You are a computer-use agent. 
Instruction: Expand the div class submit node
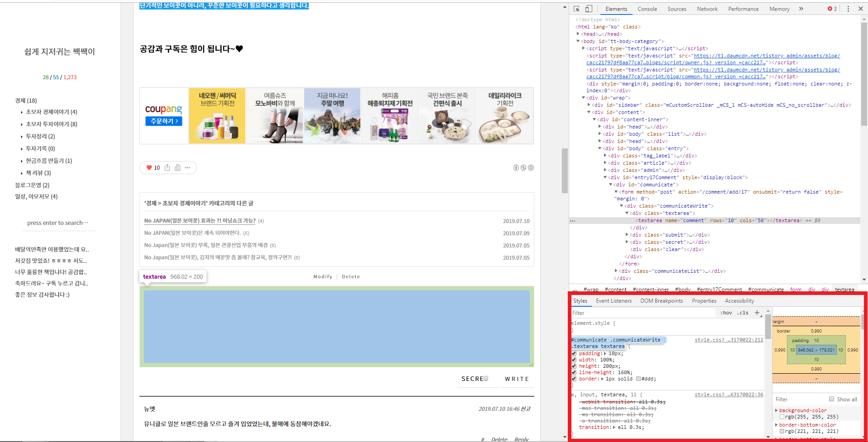[627, 235]
